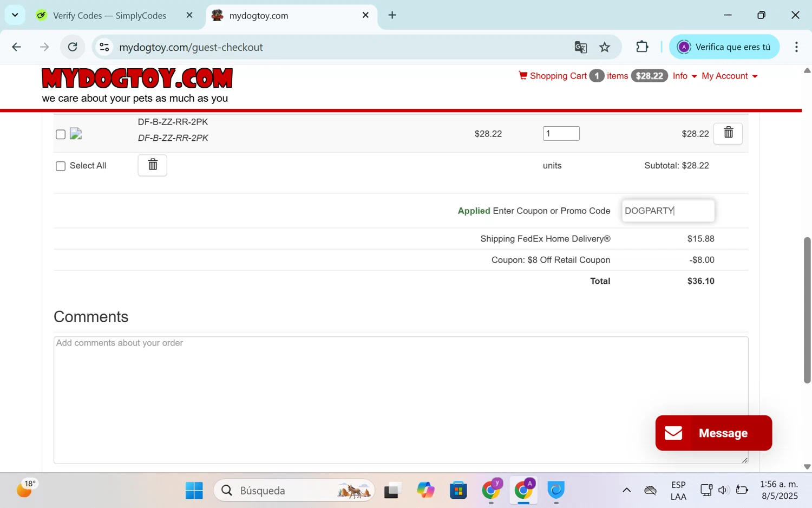Viewport: 812px width, 508px height.
Task: Click the red Message button
Action: point(713,433)
